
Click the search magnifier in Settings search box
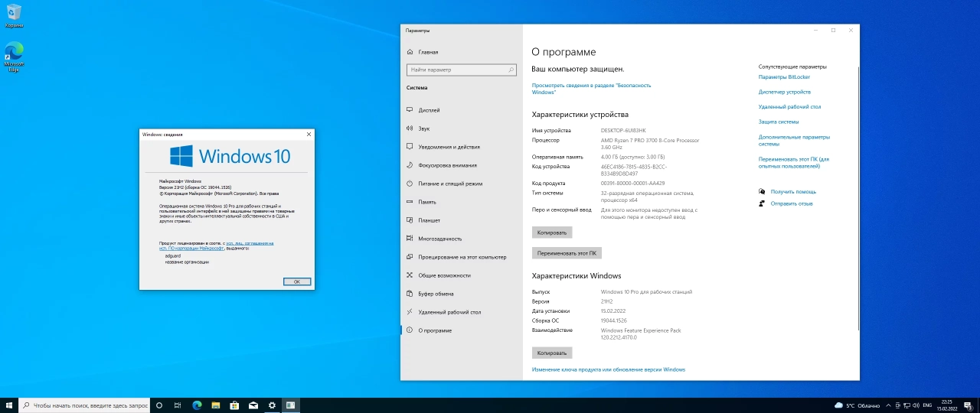tap(511, 70)
